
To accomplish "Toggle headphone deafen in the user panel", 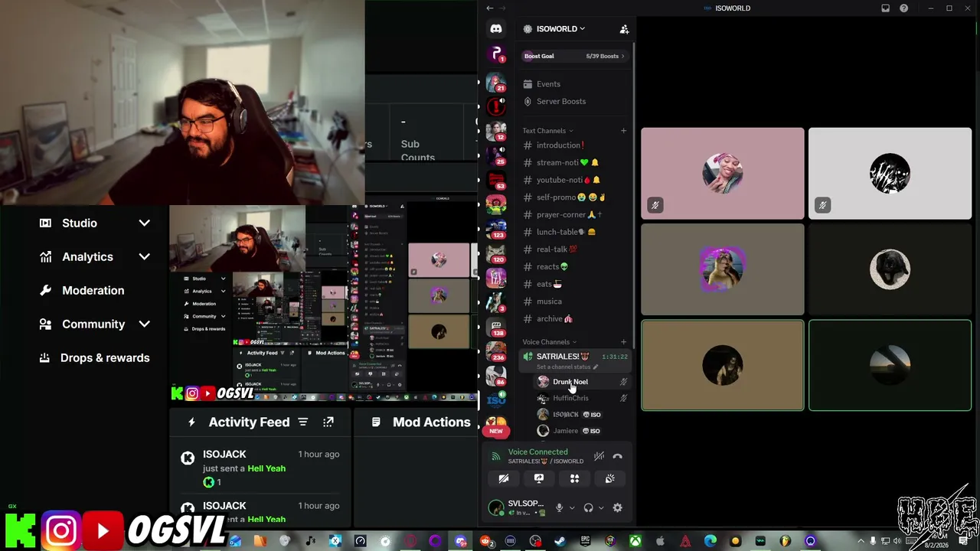I will (589, 507).
